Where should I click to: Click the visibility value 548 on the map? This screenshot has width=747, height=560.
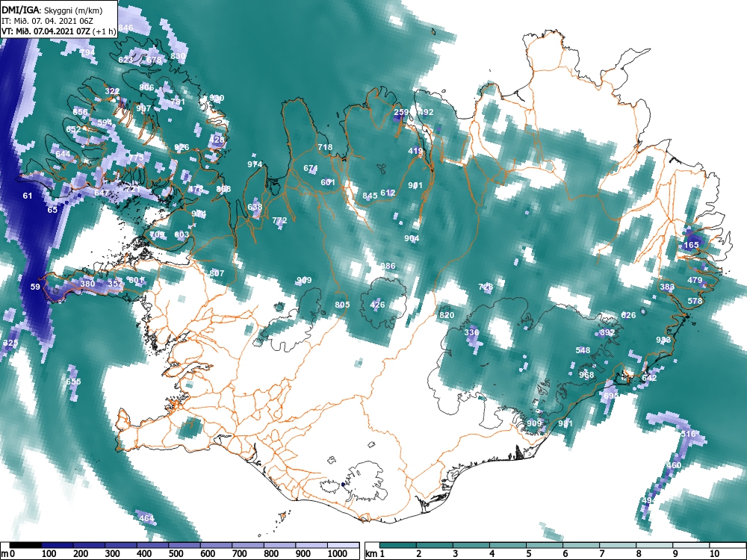pos(583,350)
